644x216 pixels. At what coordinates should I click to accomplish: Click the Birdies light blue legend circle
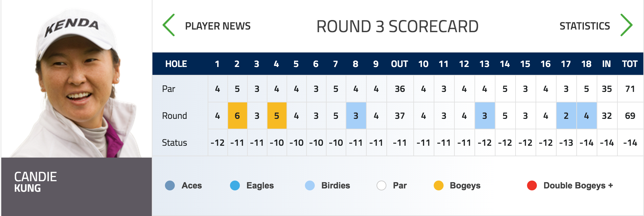pos(310,185)
